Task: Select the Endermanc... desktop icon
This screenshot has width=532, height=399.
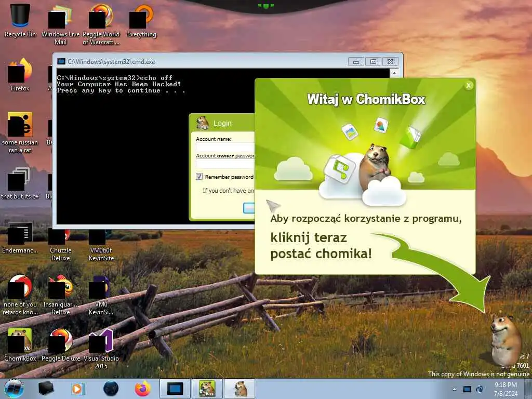Action: (x=20, y=237)
